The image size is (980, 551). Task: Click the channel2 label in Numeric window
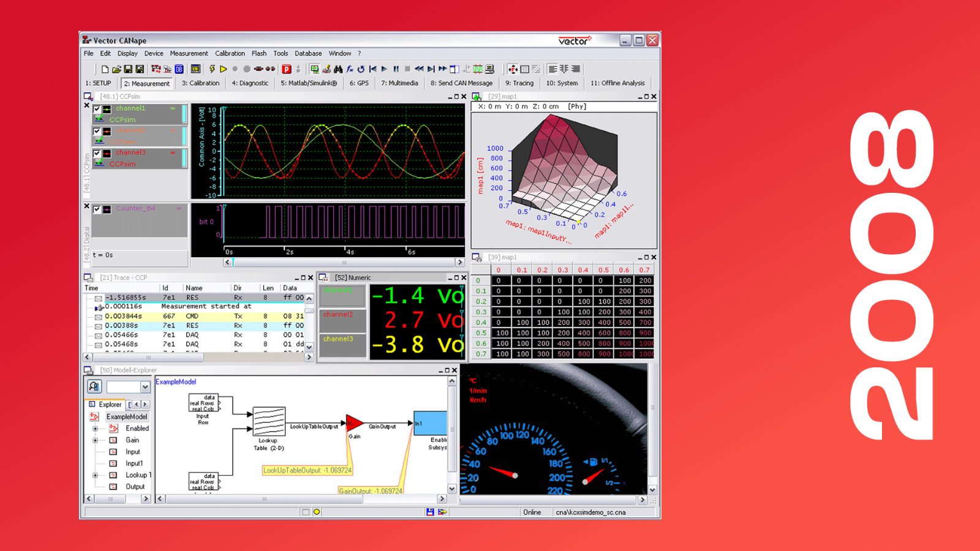338,315
